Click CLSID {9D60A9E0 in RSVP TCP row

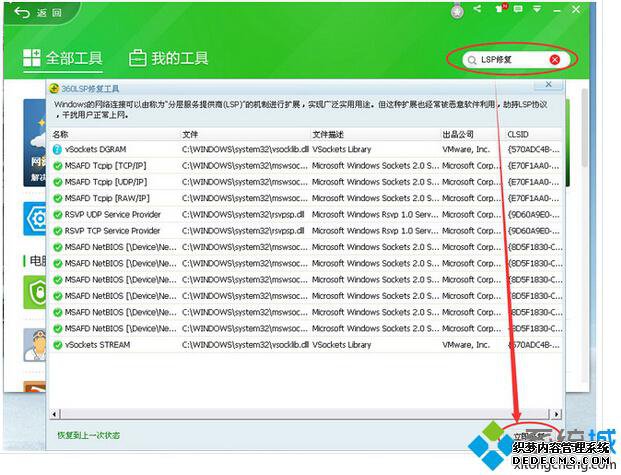coord(534,231)
